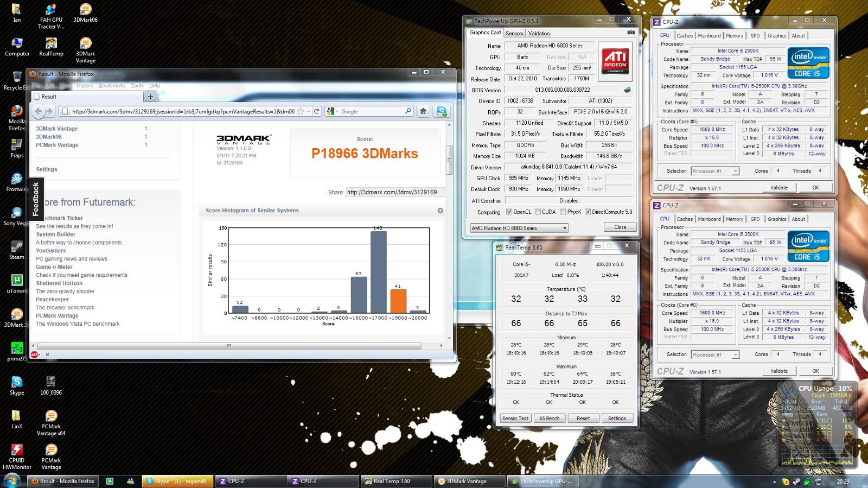Switch to Validation tab in GPU-Z

539,33
